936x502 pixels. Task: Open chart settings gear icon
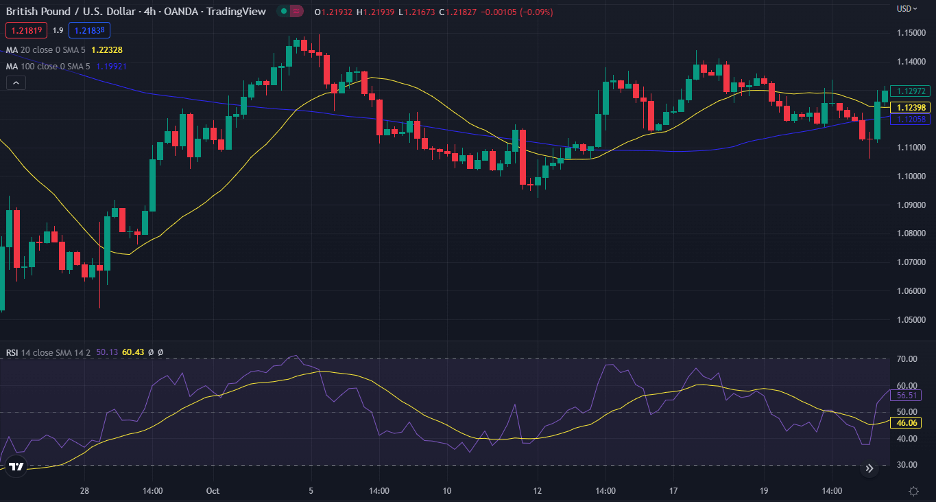914,491
